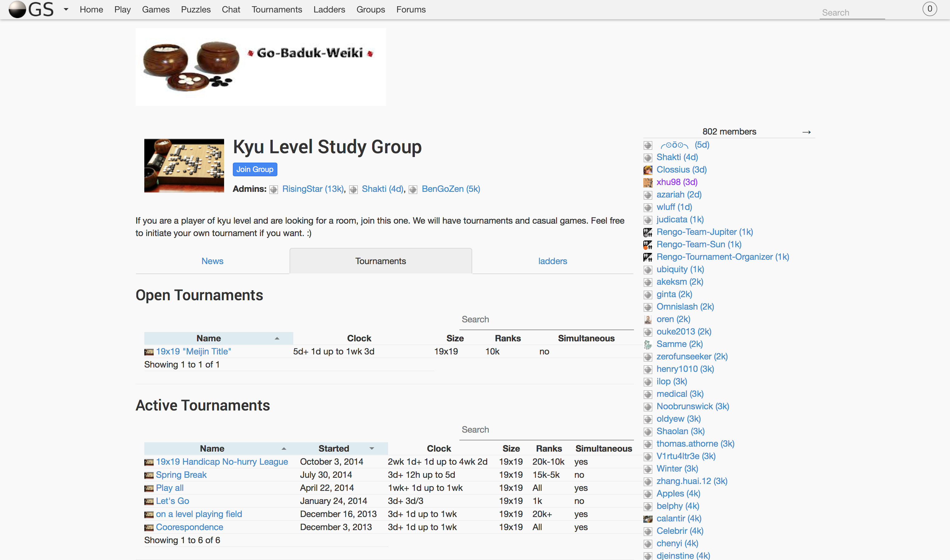Viewport: 950px width, 560px height.
Task: Open admin RisingStar (13k) profile link
Action: 313,189
